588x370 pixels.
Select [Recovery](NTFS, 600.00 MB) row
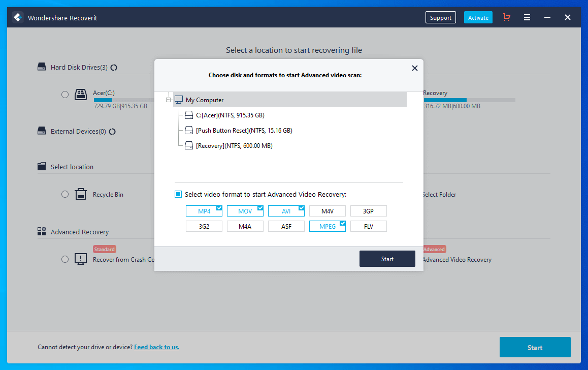(234, 145)
